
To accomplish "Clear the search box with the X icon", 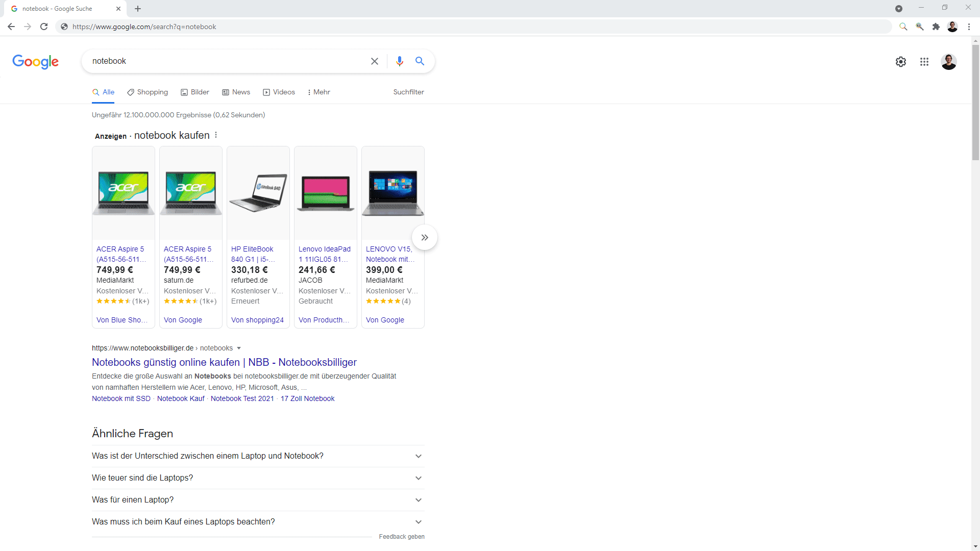I will pyautogui.click(x=375, y=61).
